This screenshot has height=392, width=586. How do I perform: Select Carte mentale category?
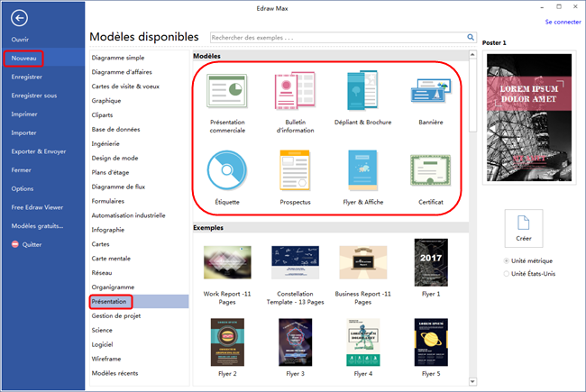point(111,259)
